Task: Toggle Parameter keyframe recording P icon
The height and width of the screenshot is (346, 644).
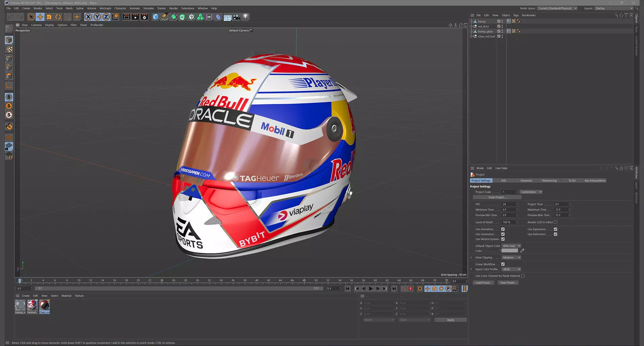Action: pos(448,289)
